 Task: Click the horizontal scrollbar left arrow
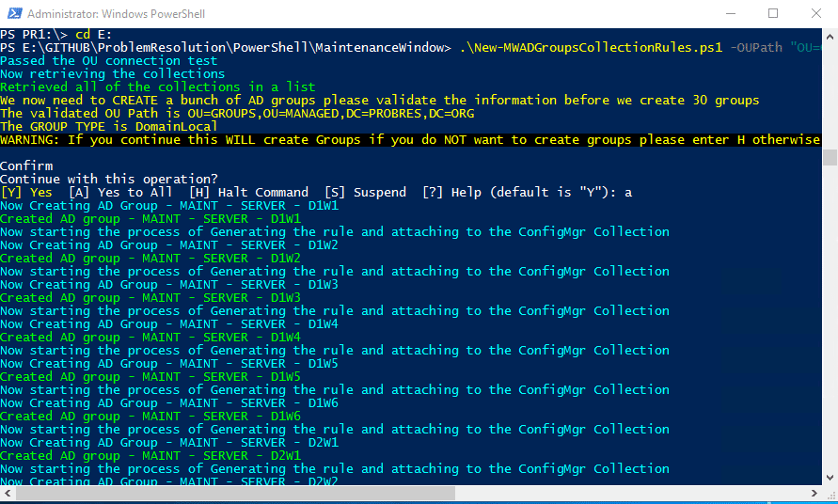[7, 493]
